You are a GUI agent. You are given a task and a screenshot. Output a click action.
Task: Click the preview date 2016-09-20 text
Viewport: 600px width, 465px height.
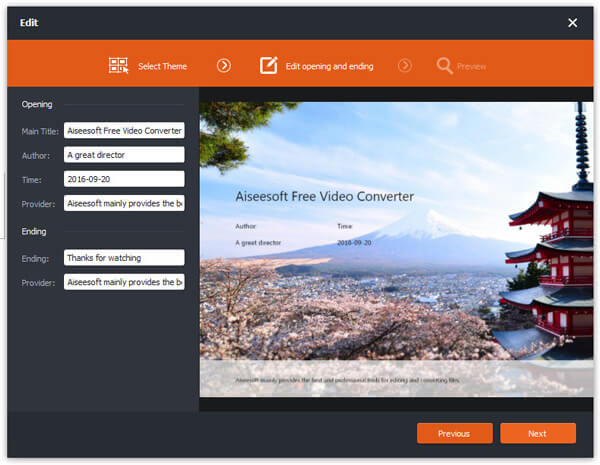tap(354, 243)
